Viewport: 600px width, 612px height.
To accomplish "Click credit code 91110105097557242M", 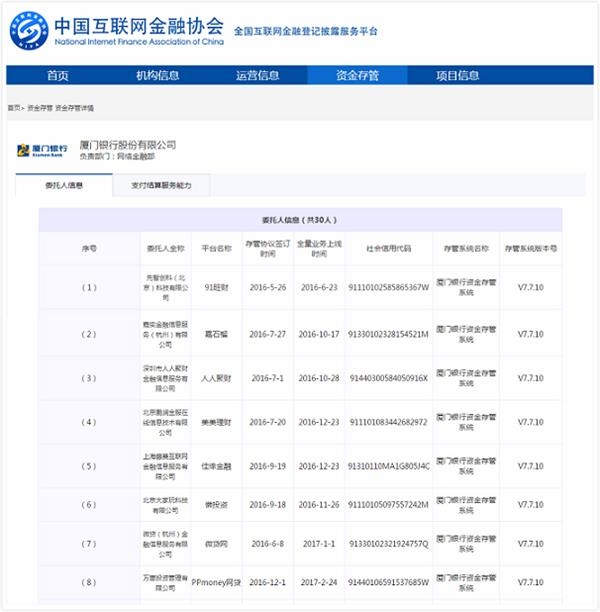I will pyautogui.click(x=388, y=505).
